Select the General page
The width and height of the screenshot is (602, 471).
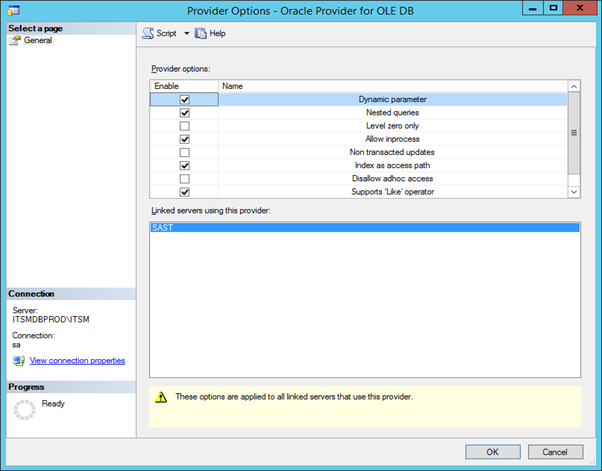click(x=38, y=40)
